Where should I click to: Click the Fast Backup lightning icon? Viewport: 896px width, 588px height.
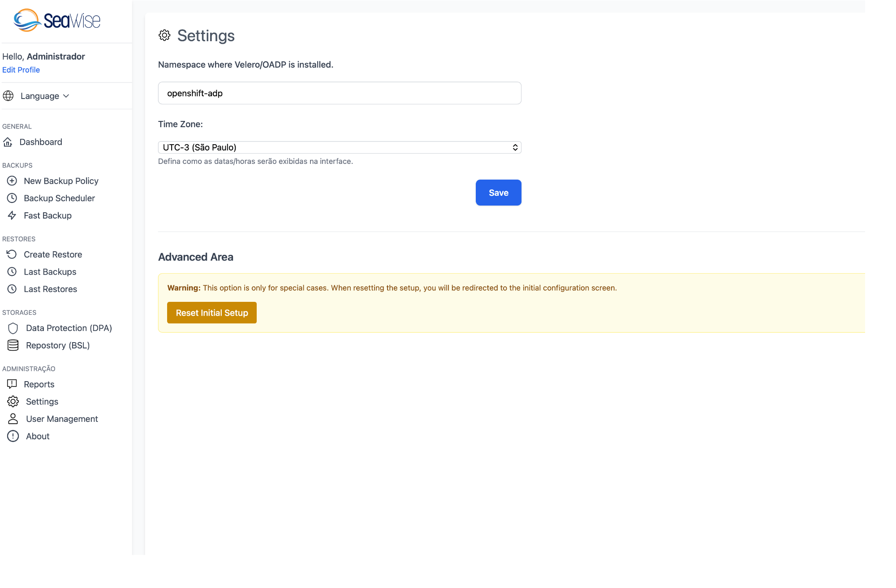(x=12, y=215)
